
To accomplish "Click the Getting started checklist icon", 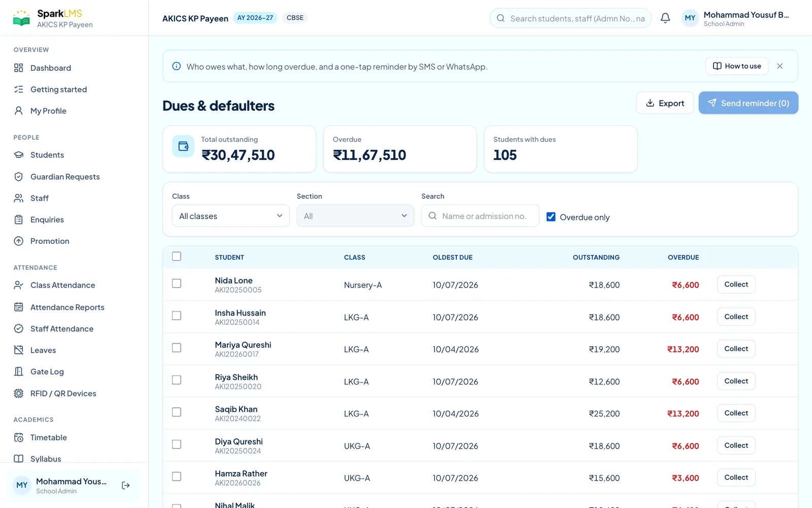I will (x=19, y=89).
